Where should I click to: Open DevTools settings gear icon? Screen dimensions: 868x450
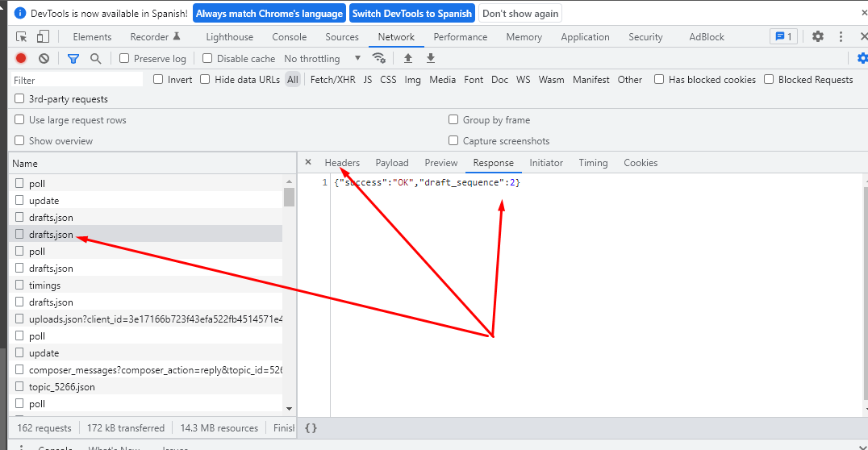click(818, 37)
